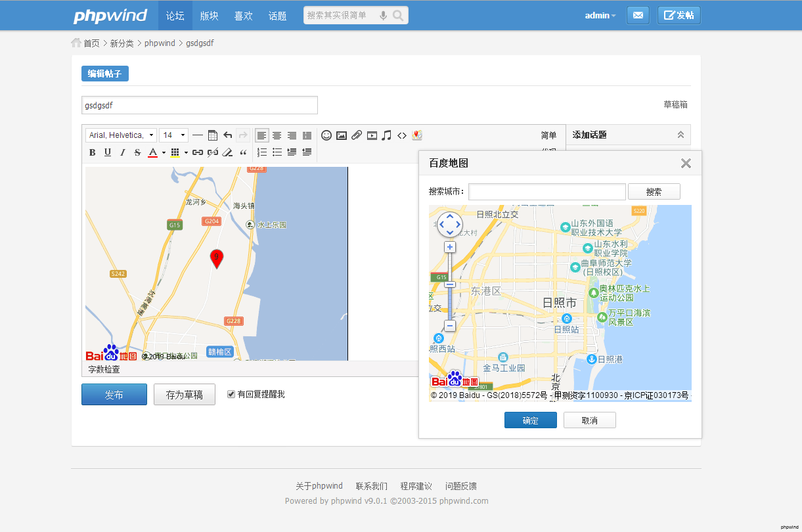Screen dimensions: 802x532
Task: Open the messages envelope in the header
Action: pos(638,15)
